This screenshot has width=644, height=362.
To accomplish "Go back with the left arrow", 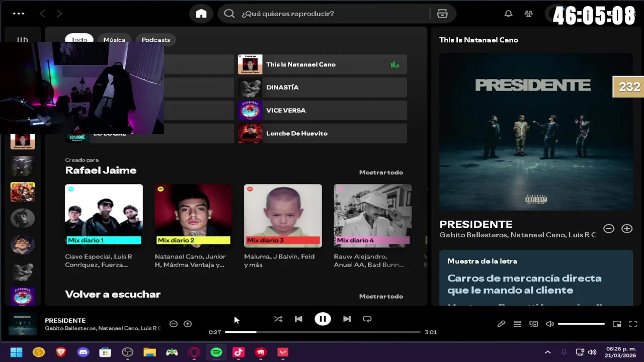I will 42,14.
